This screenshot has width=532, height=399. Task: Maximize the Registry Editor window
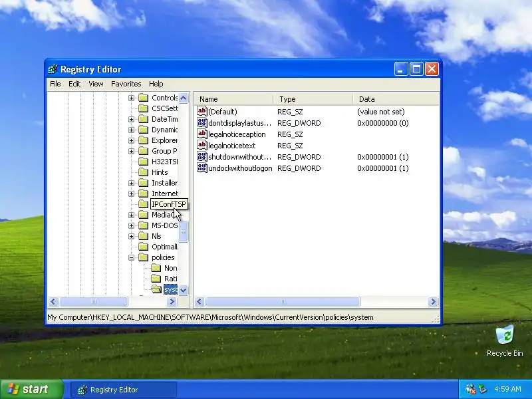[416, 69]
